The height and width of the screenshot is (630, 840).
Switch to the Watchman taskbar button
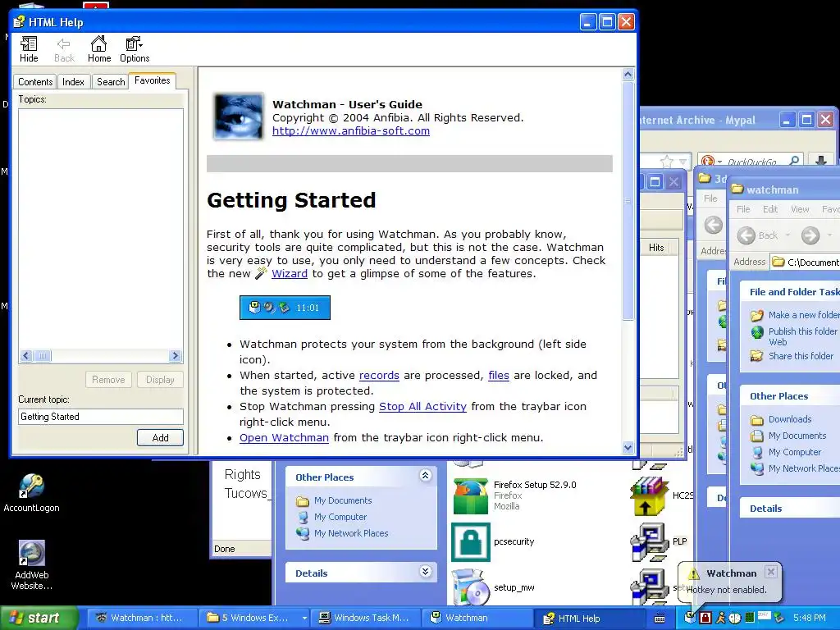pyautogui.click(x=477, y=619)
